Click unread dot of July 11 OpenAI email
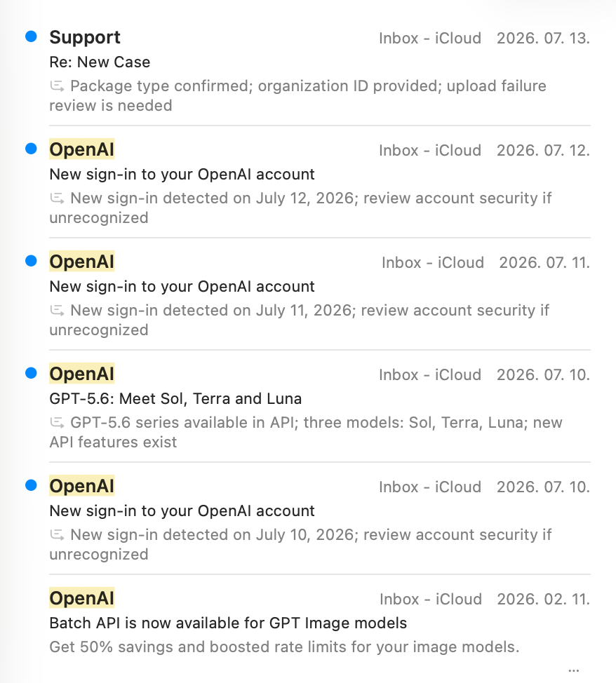The width and height of the screenshot is (616, 683). click(x=31, y=261)
